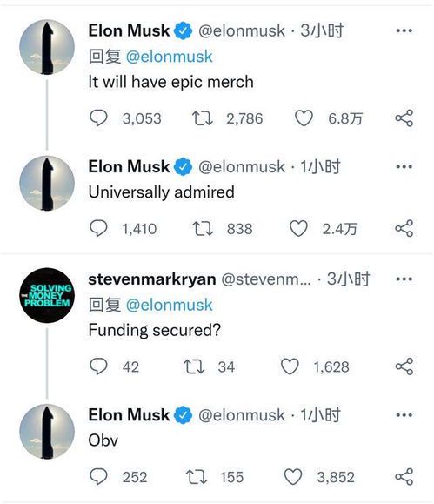
Task: Open Elon Musk's avatar on the "Obv" tweet
Action: coord(47,432)
